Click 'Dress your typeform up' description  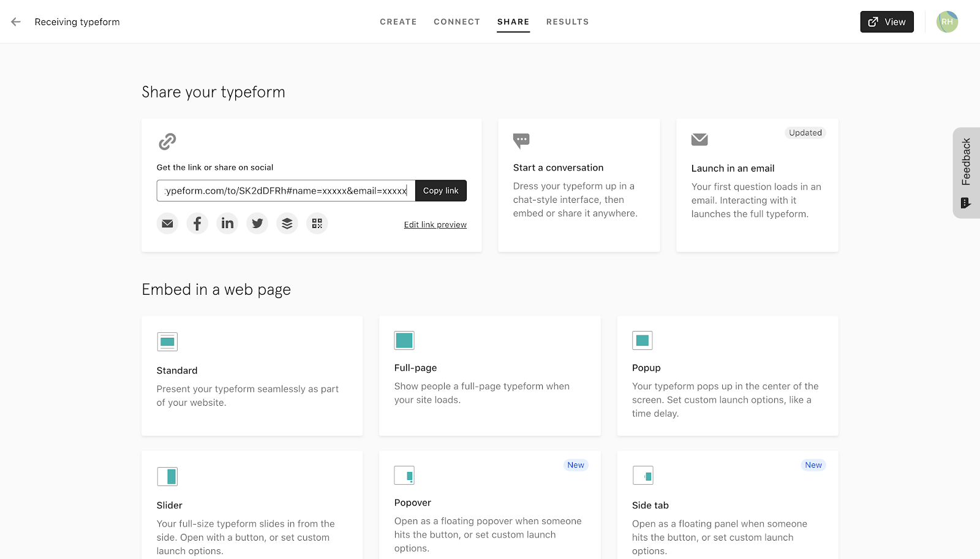576,200
